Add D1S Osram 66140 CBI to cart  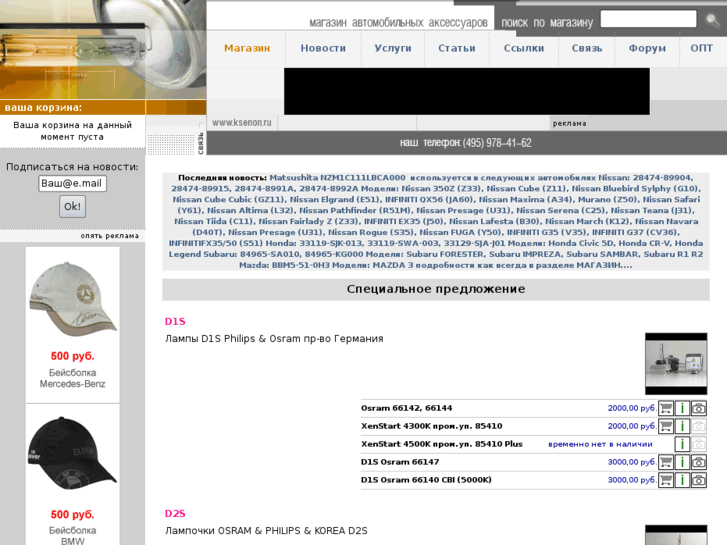click(666, 480)
